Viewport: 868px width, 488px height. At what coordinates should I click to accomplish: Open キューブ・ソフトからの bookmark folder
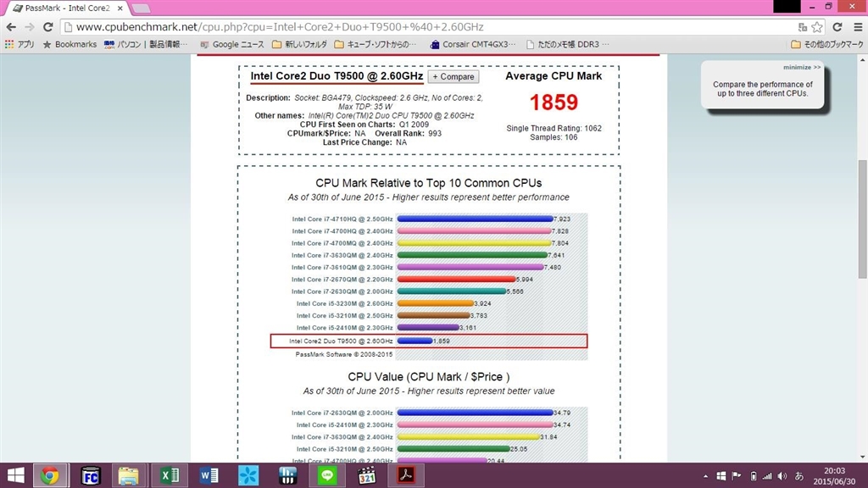point(376,44)
